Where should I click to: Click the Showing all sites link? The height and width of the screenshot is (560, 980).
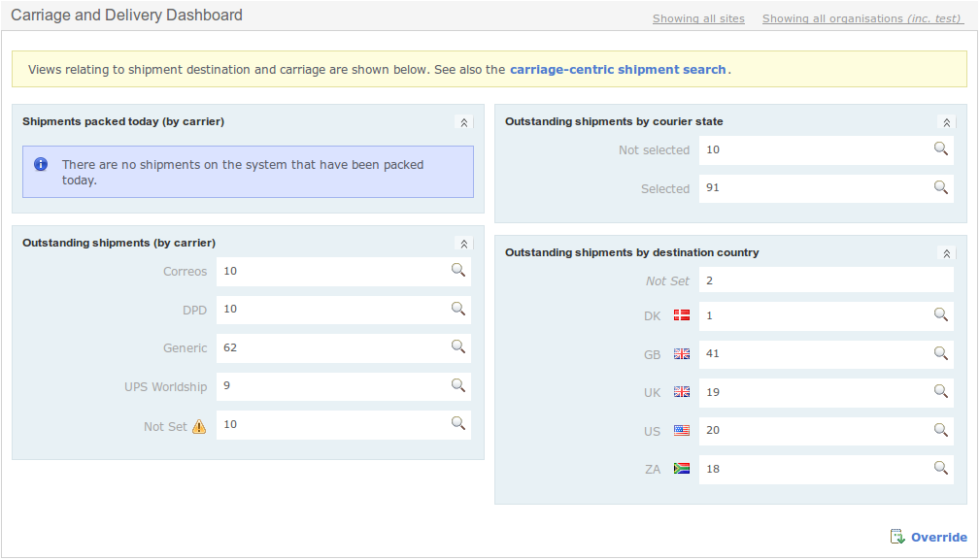pos(698,17)
